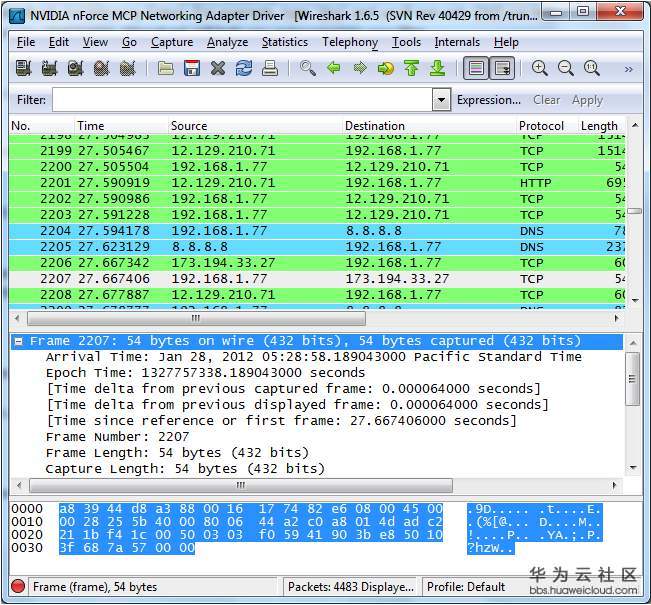Select the Frame Number: 2207 line
This screenshot has height=605, width=651.
(117, 437)
